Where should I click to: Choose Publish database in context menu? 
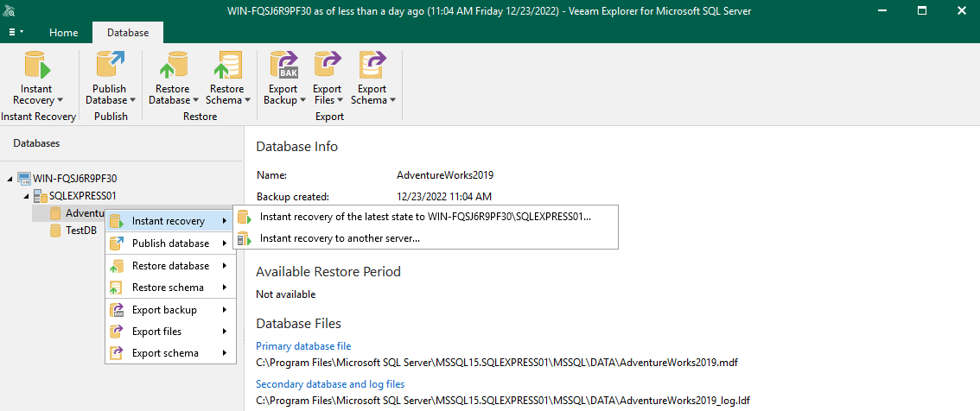coord(170,243)
